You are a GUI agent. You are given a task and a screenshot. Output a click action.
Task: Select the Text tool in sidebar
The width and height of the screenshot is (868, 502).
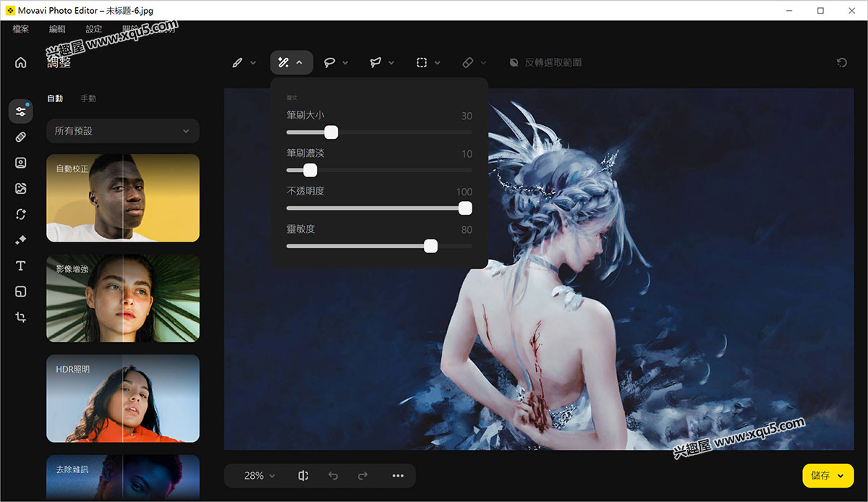(20, 265)
